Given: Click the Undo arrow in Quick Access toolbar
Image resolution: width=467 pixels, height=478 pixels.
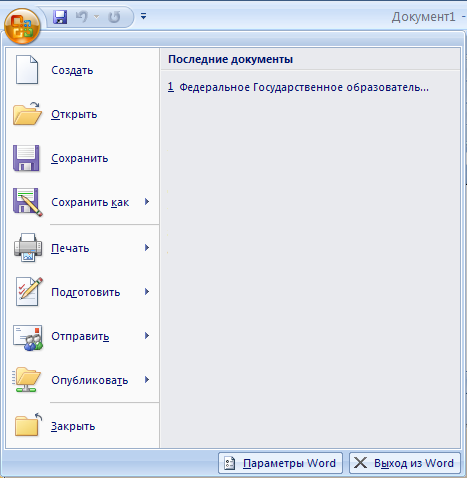Looking at the screenshot, I should 81,17.
